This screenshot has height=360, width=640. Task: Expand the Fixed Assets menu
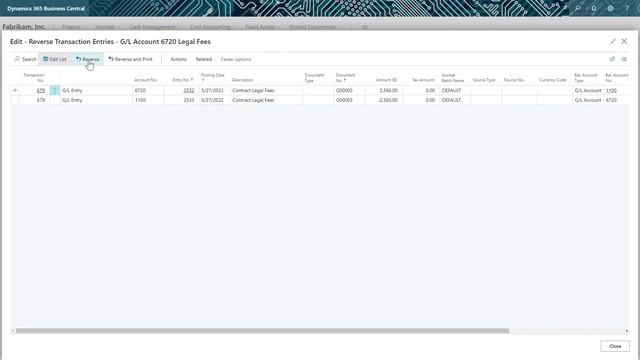click(x=262, y=27)
